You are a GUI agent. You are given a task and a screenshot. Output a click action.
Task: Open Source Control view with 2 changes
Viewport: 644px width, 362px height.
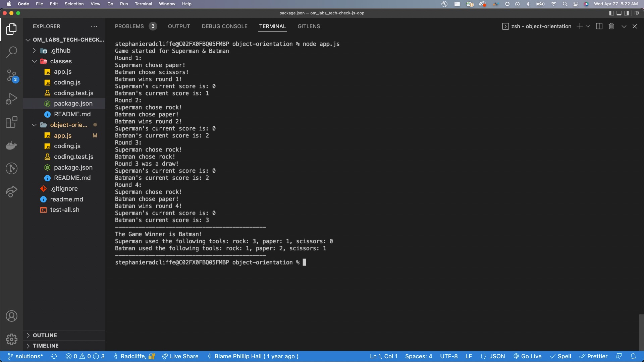pos(11,76)
